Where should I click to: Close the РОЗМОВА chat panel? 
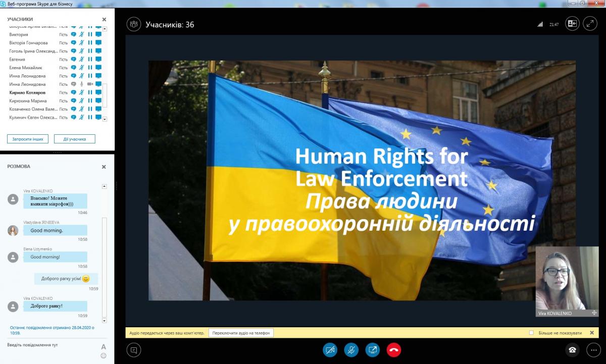104,167
